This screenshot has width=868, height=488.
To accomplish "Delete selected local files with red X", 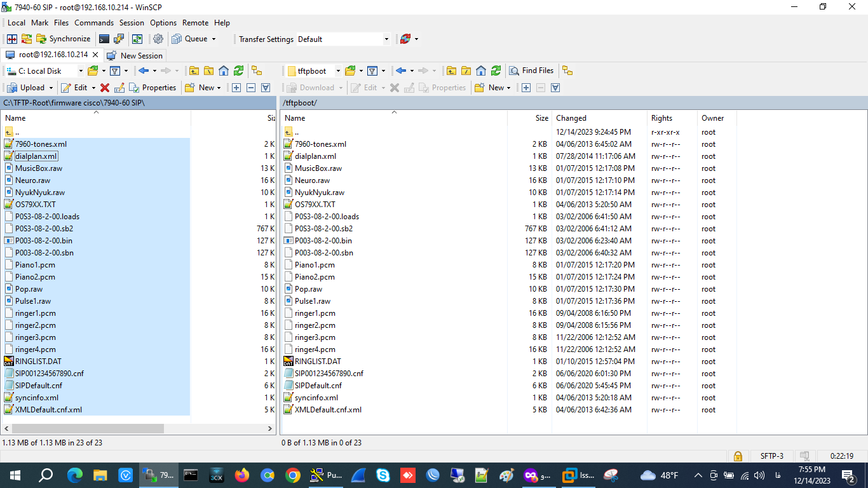I will (105, 88).
